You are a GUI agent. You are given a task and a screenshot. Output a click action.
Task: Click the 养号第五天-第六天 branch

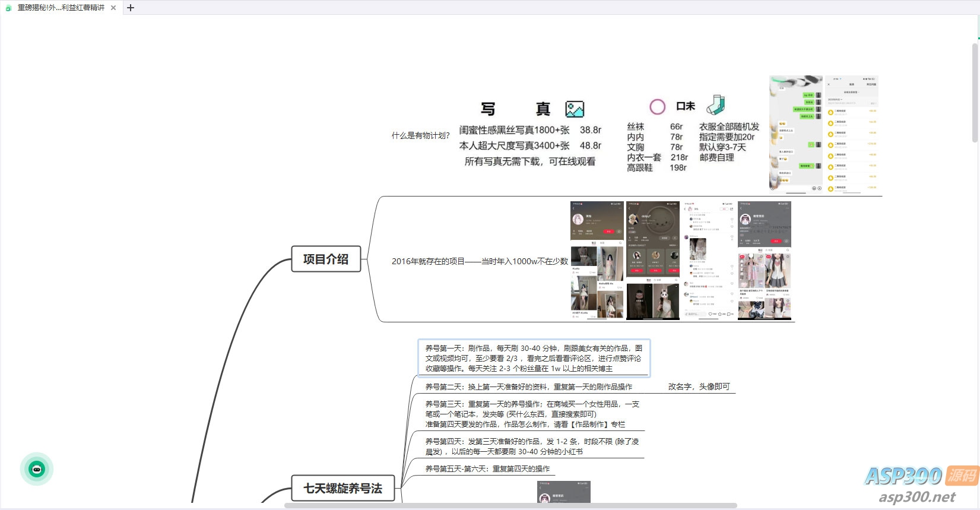pyautogui.click(x=487, y=468)
